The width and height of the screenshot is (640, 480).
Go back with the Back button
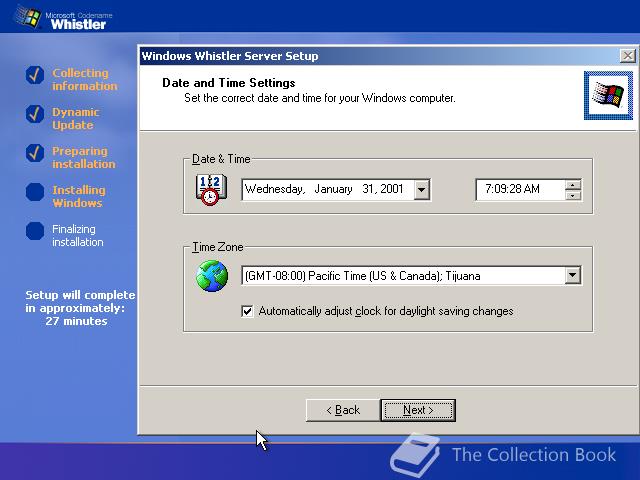point(343,410)
